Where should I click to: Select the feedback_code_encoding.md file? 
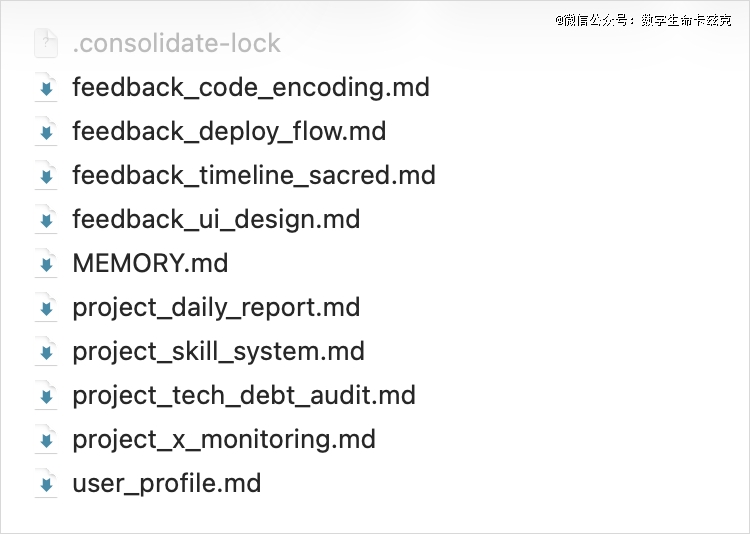pyautogui.click(x=251, y=88)
